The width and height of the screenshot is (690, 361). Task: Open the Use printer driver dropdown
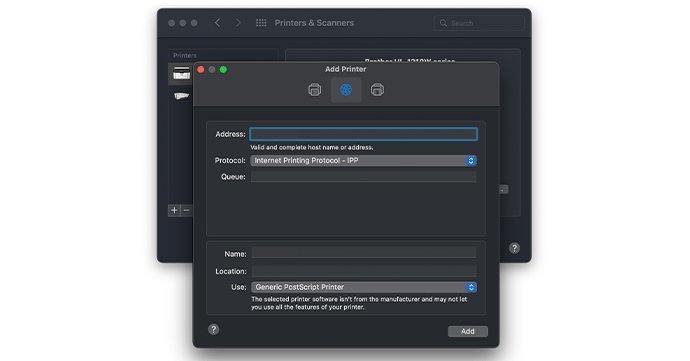coord(364,287)
